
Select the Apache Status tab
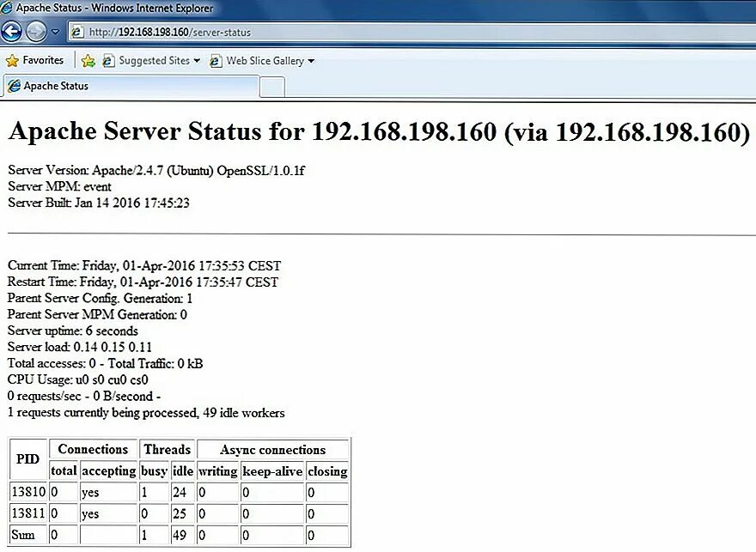click(x=131, y=86)
